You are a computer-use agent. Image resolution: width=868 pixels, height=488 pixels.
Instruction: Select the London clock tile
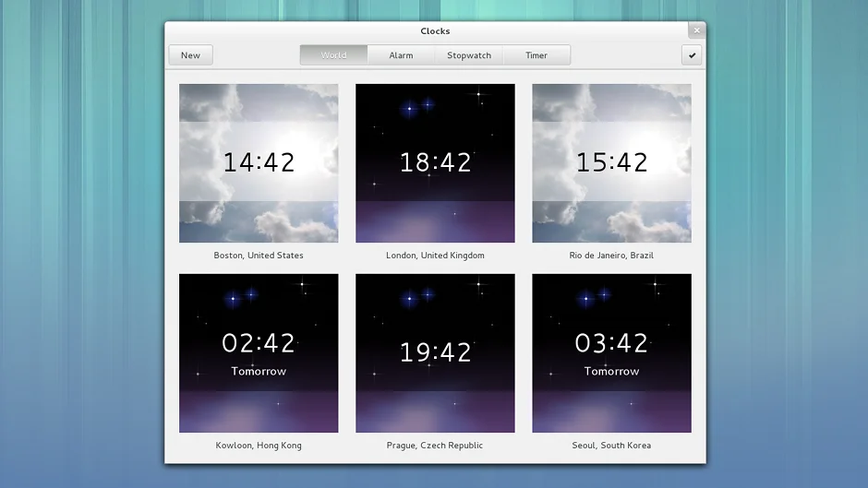435,163
